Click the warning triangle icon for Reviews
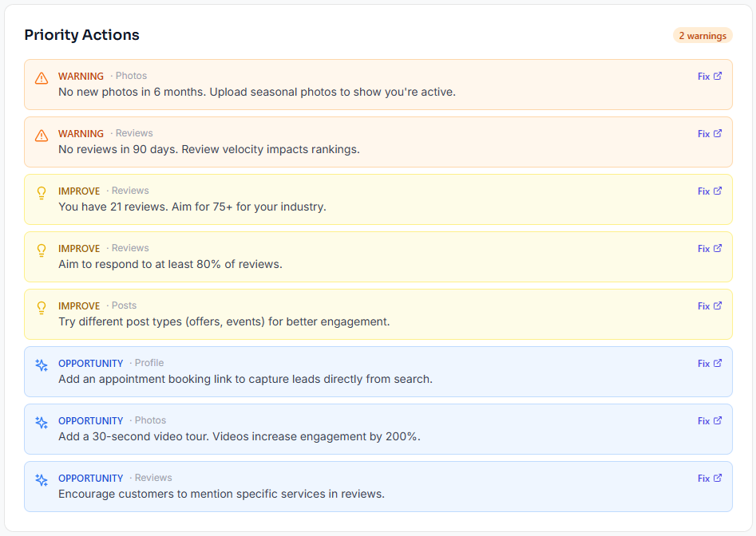756x536 pixels. coord(41,135)
